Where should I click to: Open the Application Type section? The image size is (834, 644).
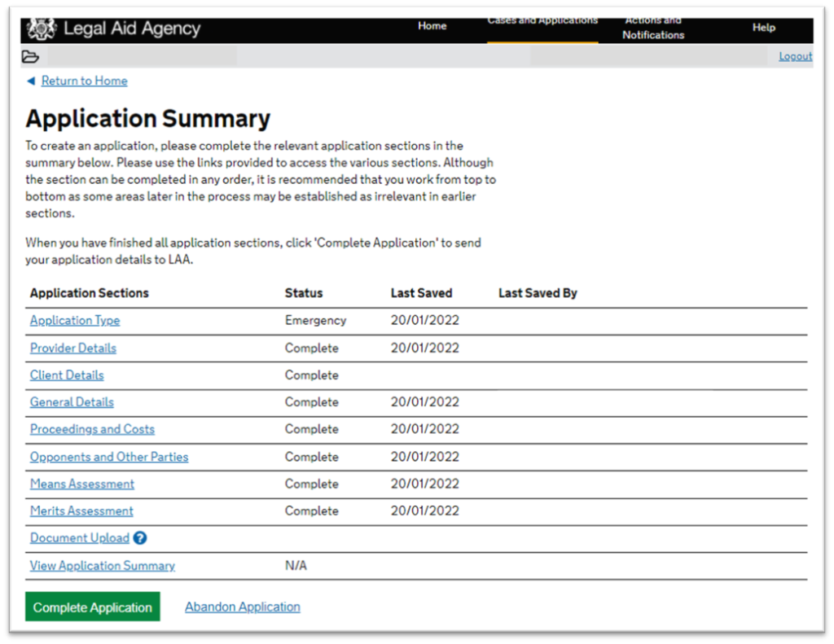point(75,321)
